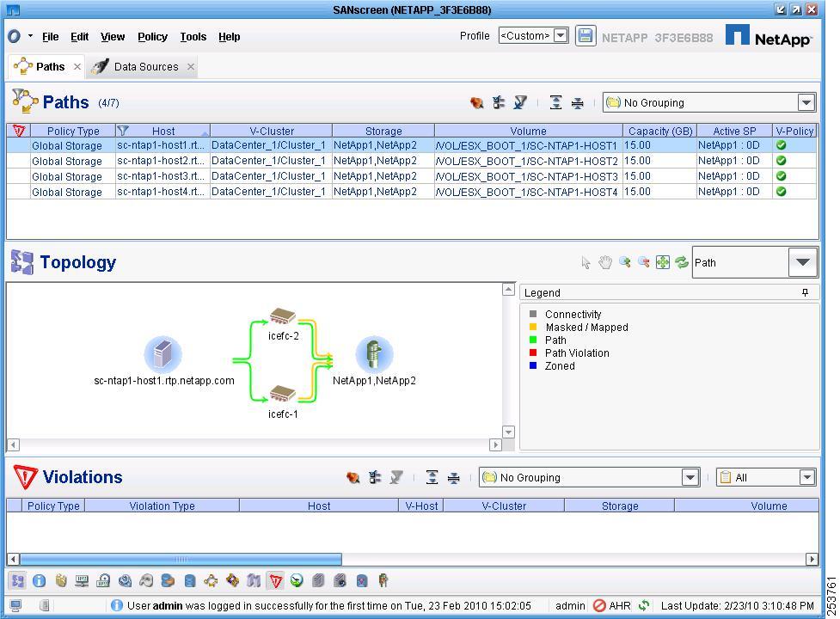Open the Policy menu
This screenshot has height=619, width=840.
pyautogui.click(x=153, y=36)
